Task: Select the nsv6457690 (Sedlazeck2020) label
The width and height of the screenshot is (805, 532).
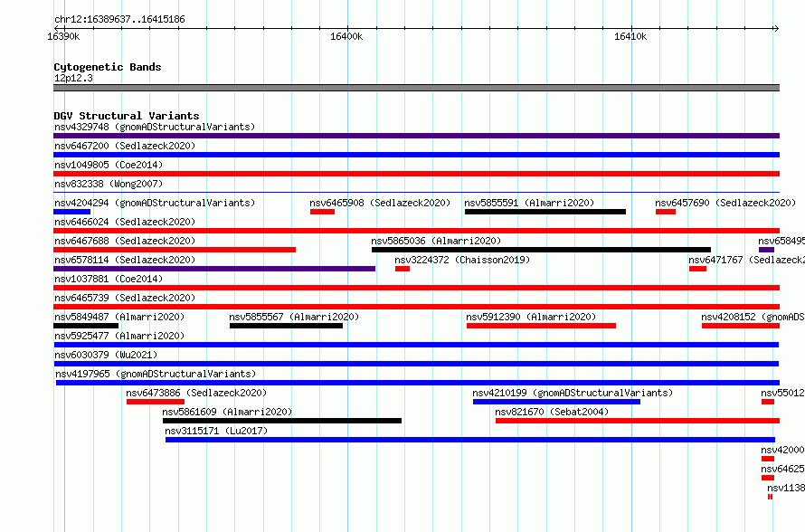Action: (725, 203)
